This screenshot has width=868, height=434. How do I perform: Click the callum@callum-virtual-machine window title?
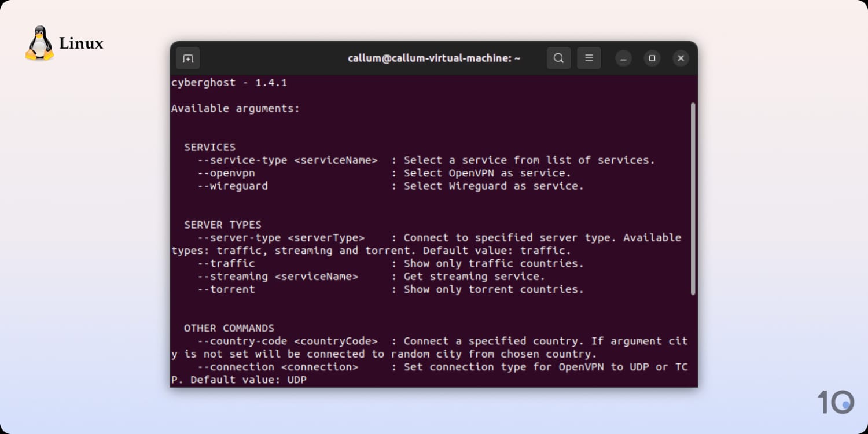tap(434, 58)
